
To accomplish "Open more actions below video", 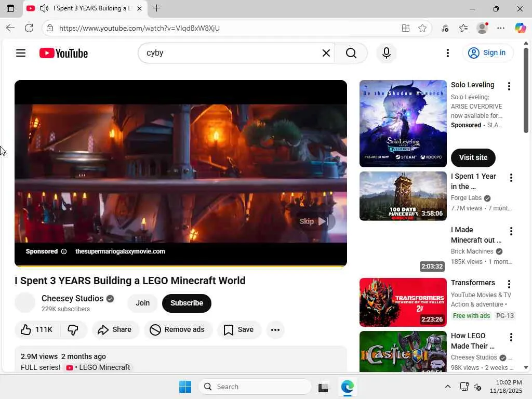I will click(275, 329).
